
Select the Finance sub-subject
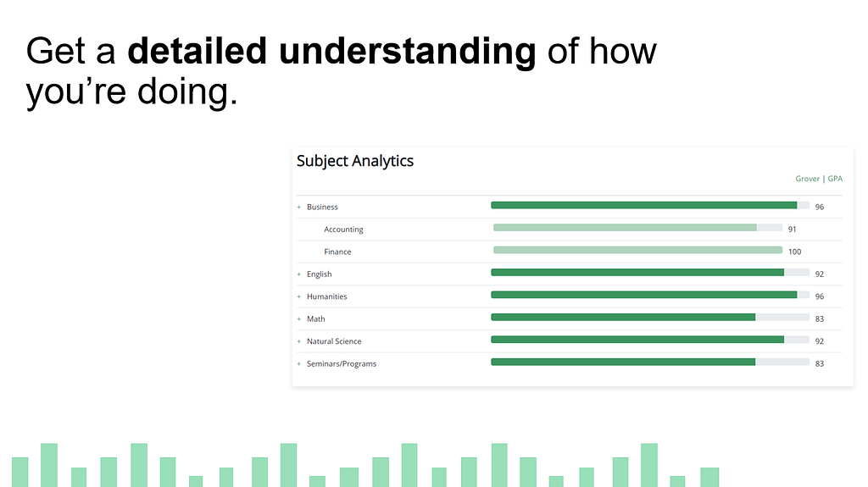click(337, 252)
